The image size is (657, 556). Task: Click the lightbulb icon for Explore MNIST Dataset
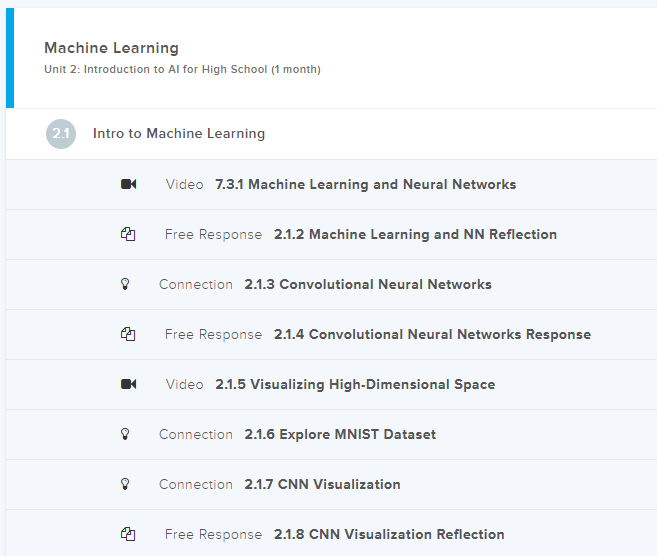(x=125, y=435)
